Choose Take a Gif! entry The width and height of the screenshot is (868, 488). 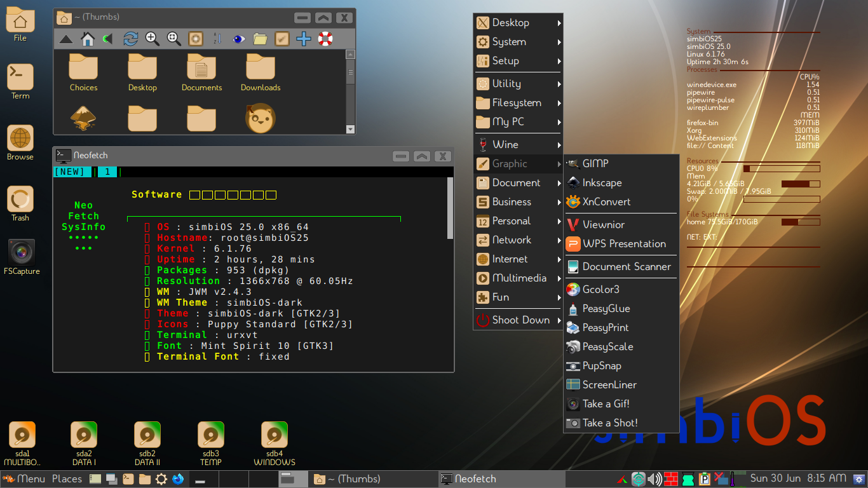[621, 404]
